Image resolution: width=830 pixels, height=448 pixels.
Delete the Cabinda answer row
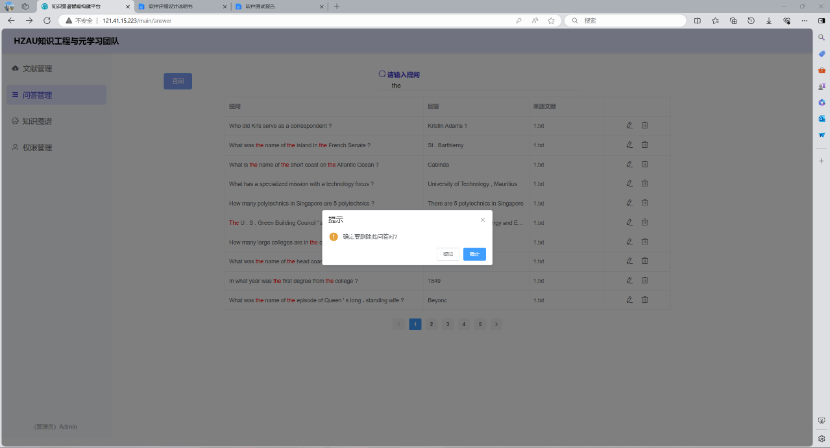(x=645, y=164)
